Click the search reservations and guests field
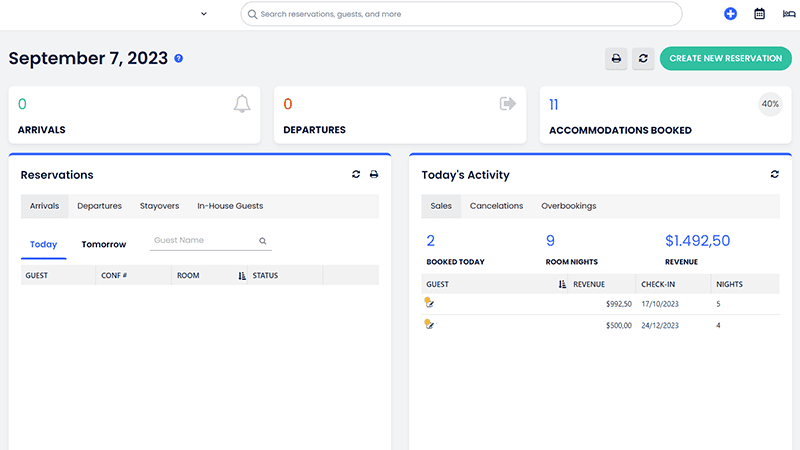This screenshot has height=450, width=800. coord(460,14)
